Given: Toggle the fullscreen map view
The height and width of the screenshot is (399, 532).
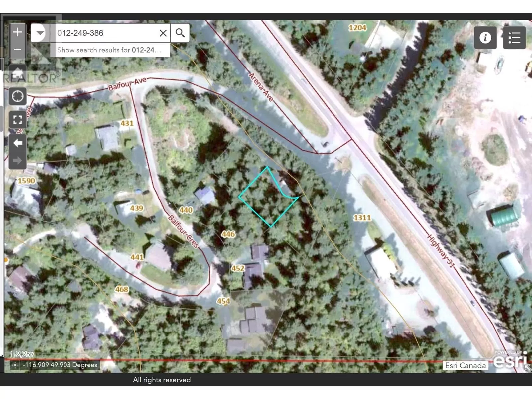Looking at the screenshot, I should [x=17, y=120].
